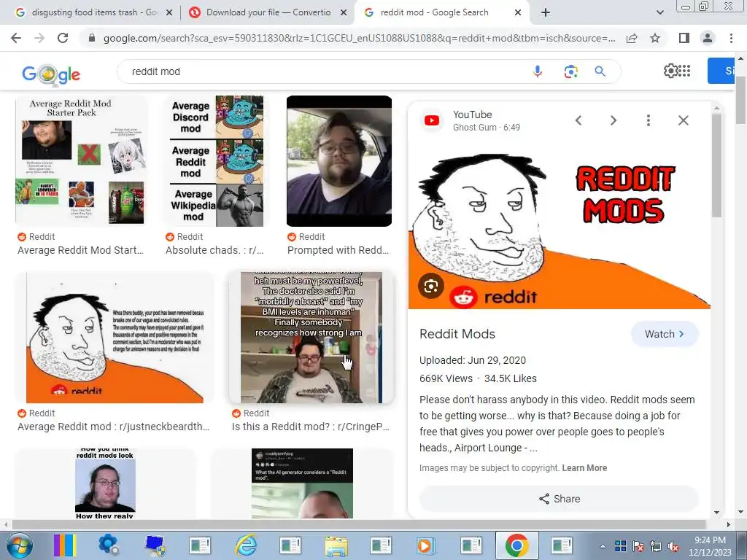Open How you think reddit mods look image

(105, 483)
